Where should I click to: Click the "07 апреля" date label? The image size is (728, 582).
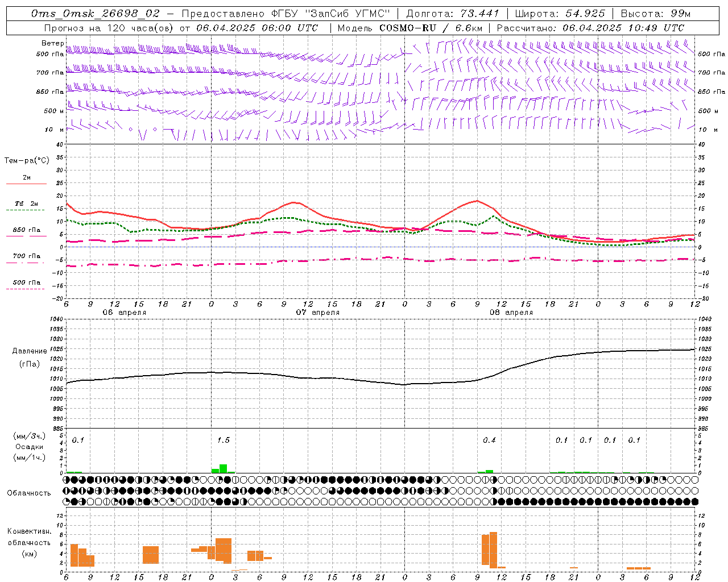[x=318, y=313]
